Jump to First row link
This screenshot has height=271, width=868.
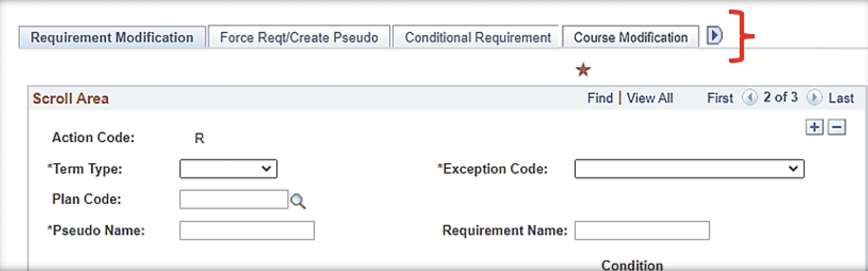click(x=720, y=98)
